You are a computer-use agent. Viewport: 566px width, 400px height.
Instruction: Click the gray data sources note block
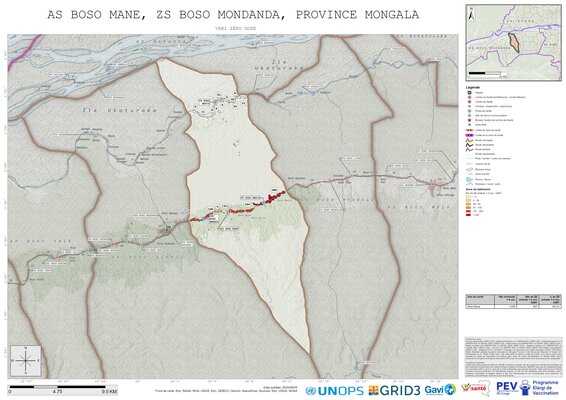click(513, 358)
